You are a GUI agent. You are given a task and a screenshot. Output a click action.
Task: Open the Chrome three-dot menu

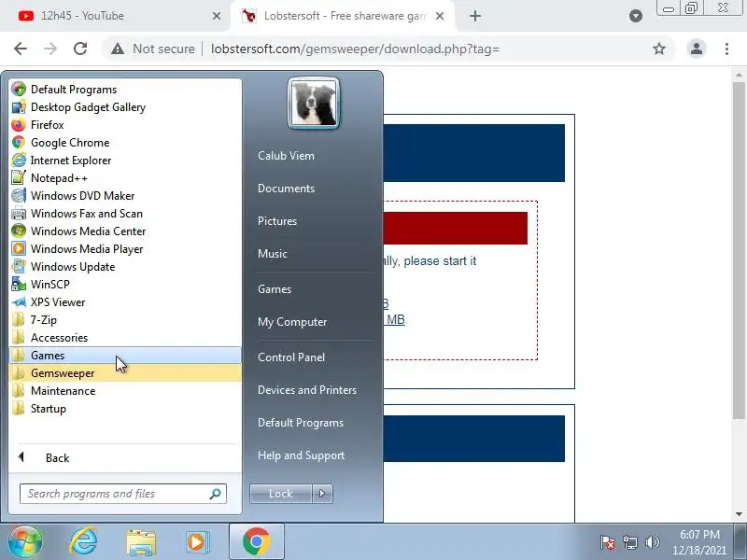726,49
